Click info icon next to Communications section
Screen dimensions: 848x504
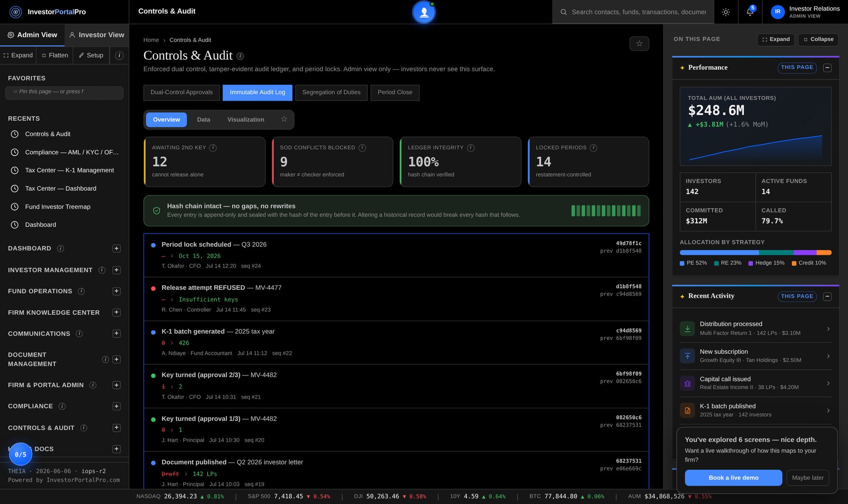[79, 334]
